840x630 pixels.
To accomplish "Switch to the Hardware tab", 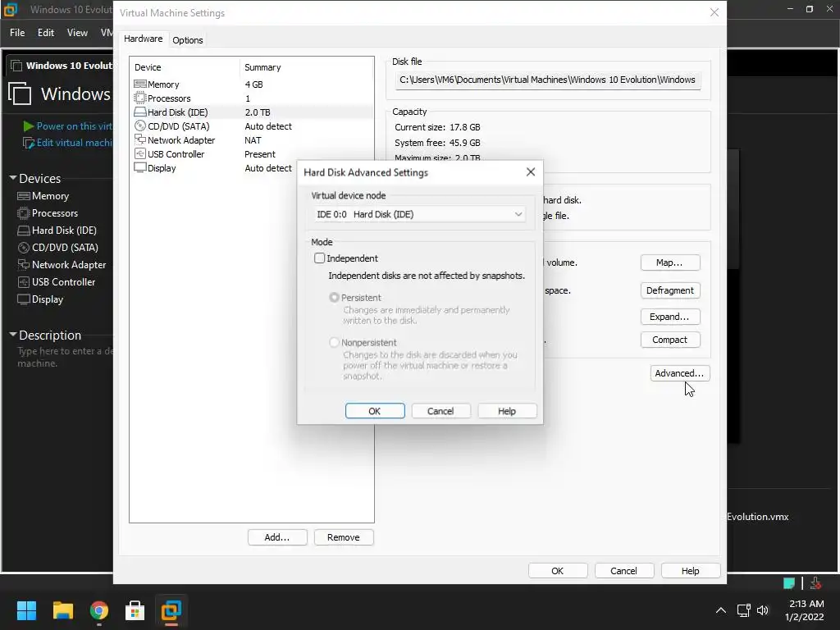I will tap(143, 39).
